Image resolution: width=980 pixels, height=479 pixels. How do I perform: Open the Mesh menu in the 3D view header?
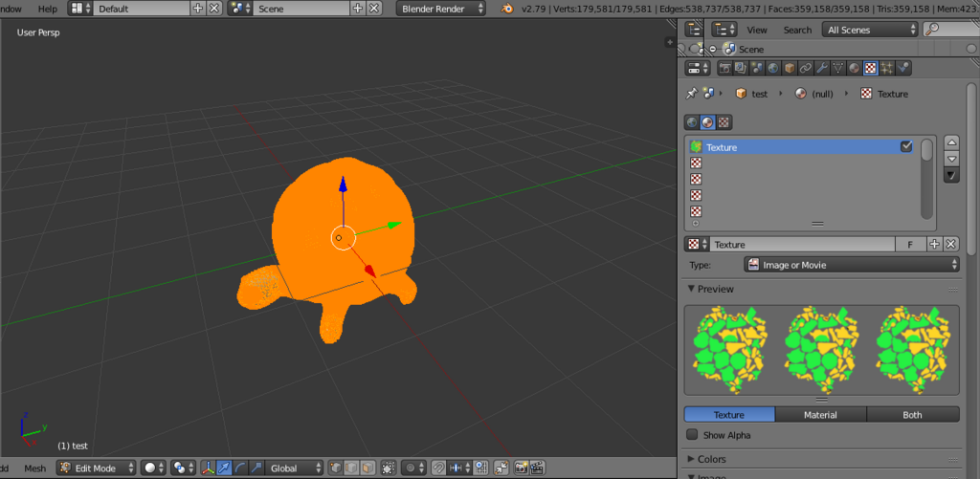point(35,468)
